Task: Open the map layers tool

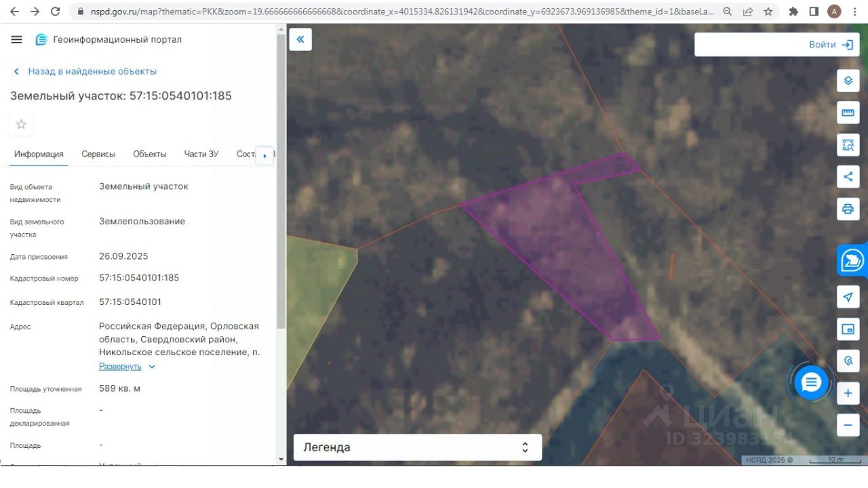Action: [x=848, y=81]
